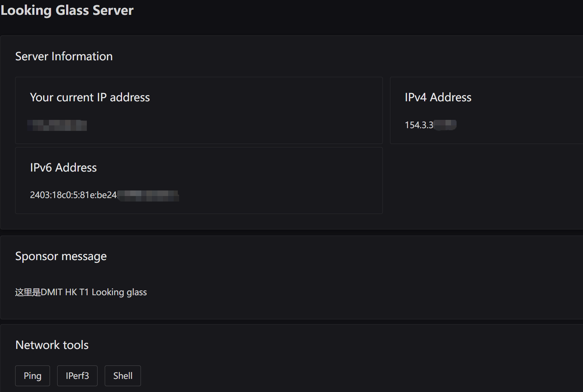Image resolution: width=583 pixels, height=392 pixels.
Task: Click the Looking Glass Server title
Action: point(67,10)
